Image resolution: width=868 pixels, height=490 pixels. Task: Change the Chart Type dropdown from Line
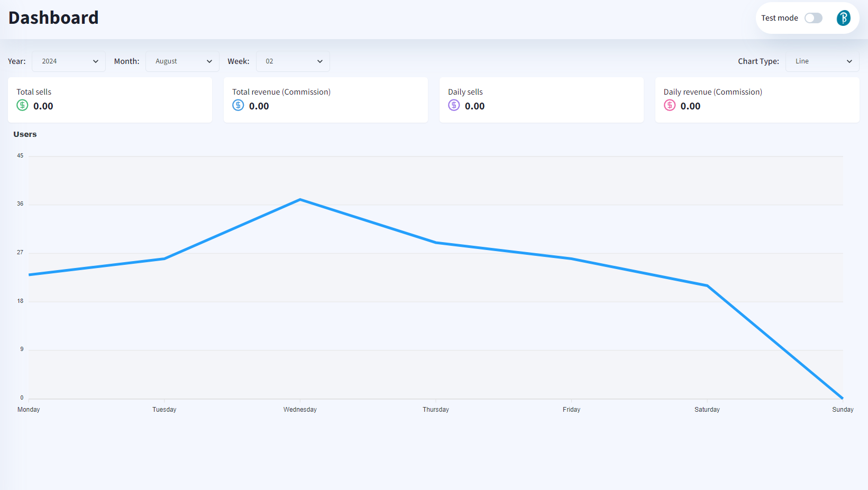[823, 61]
